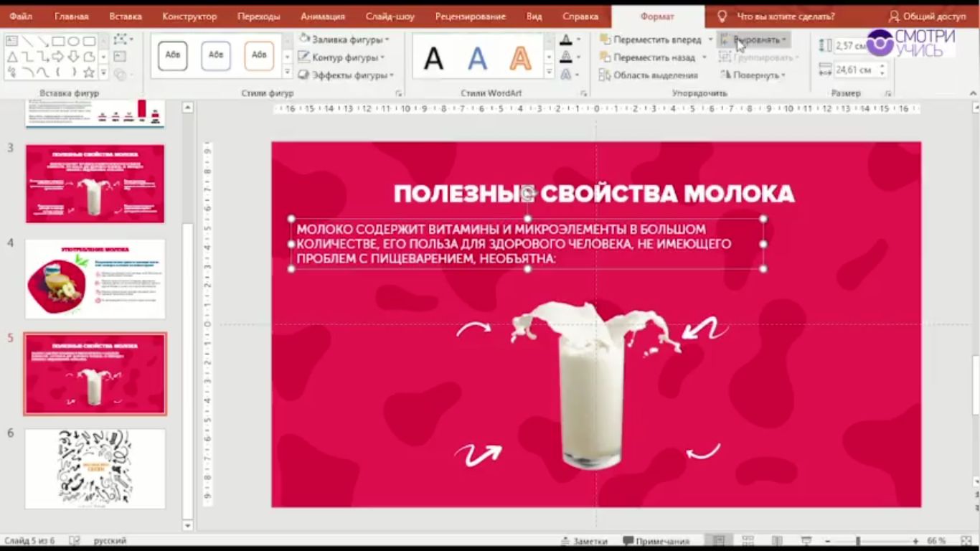Select the triangle shape
Image resolution: width=980 pixels, height=551 pixels.
(11, 57)
